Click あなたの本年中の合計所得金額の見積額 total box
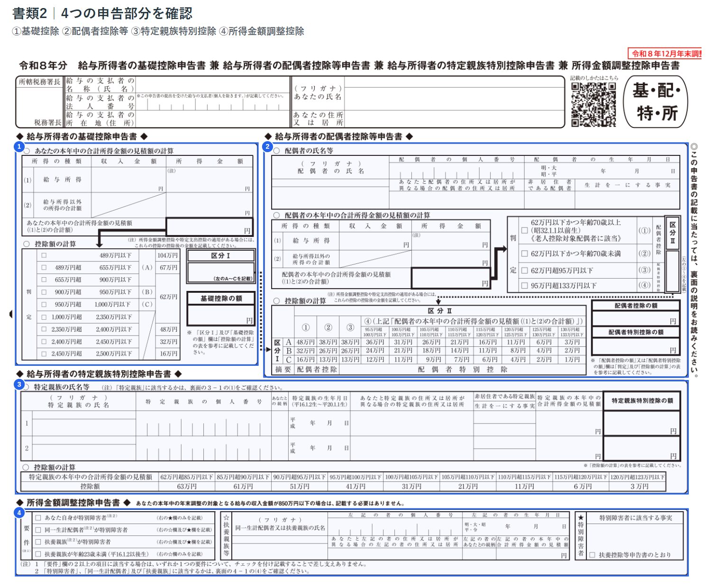This screenshot has width=711, height=588. (209, 226)
